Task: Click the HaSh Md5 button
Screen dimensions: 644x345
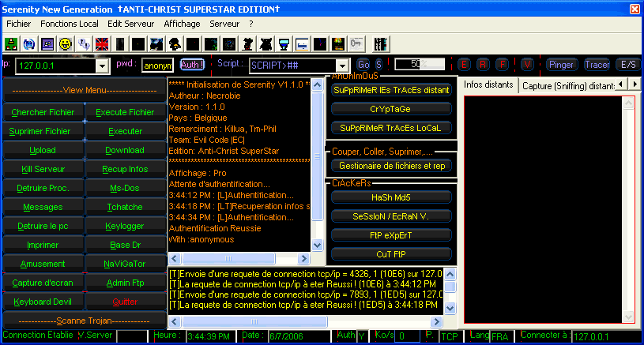Action: point(391,197)
